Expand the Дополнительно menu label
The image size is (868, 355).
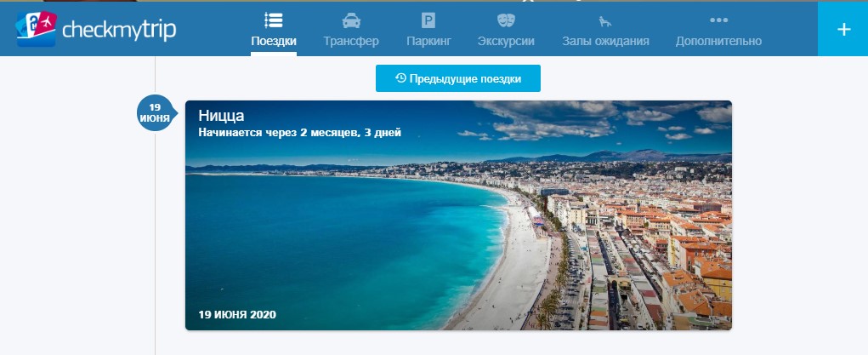tap(718, 41)
